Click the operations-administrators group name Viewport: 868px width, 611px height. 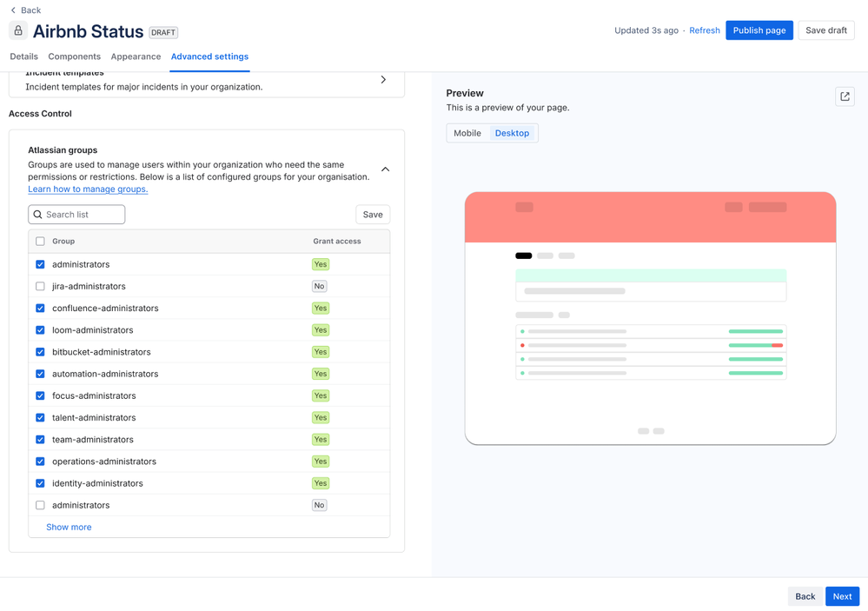coord(104,462)
